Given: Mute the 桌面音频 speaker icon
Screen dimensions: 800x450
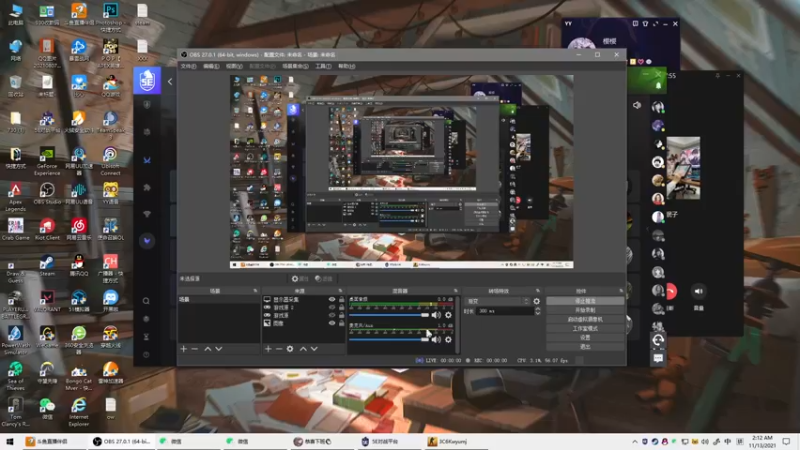Looking at the screenshot, I should tap(436, 315).
